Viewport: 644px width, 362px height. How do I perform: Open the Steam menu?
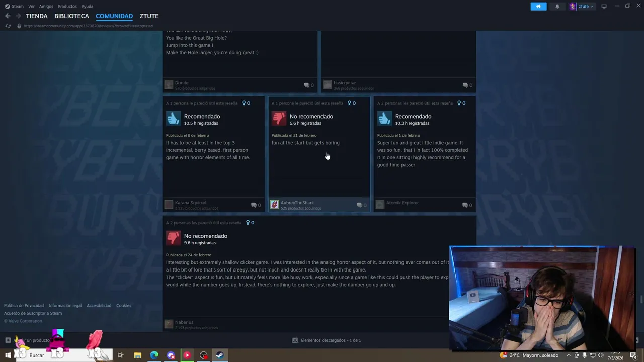14,6
